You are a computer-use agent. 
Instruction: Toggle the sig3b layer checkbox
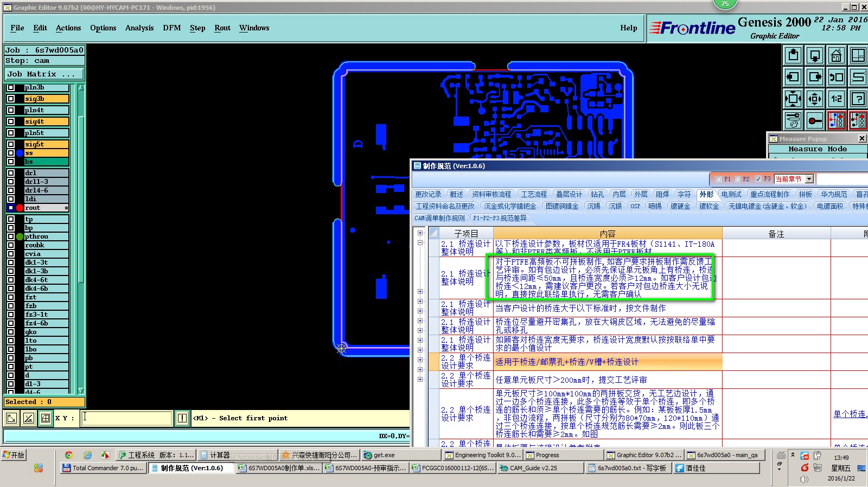click(x=11, y=99)
